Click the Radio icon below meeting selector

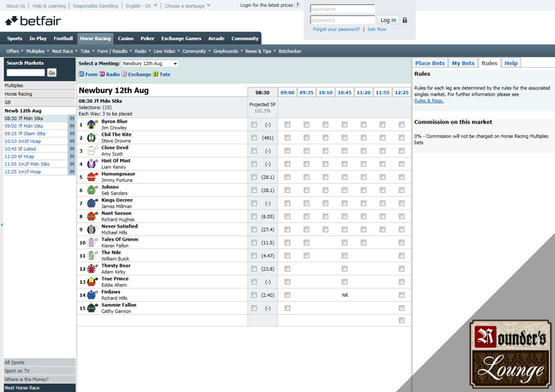102,74
